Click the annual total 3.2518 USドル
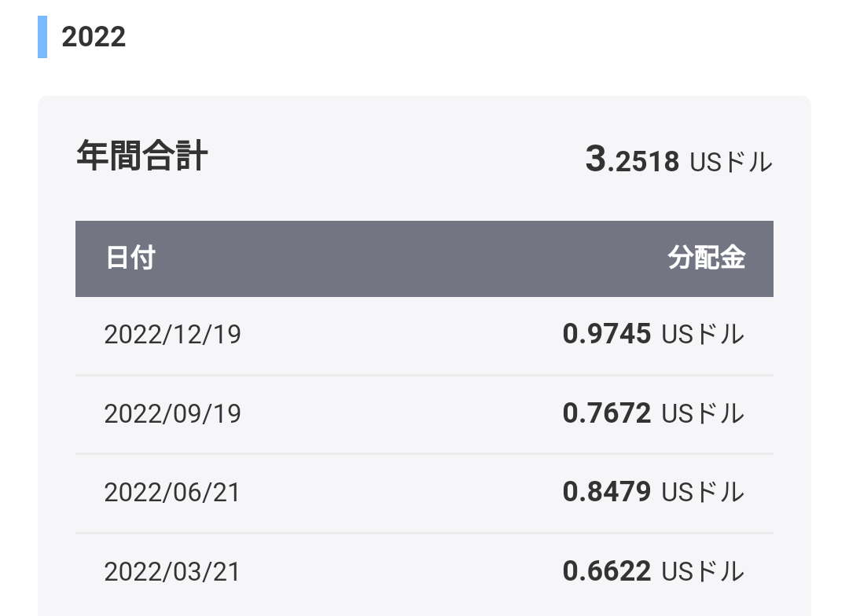The width and height of the screenshot is (849, 616). (678, 160)
